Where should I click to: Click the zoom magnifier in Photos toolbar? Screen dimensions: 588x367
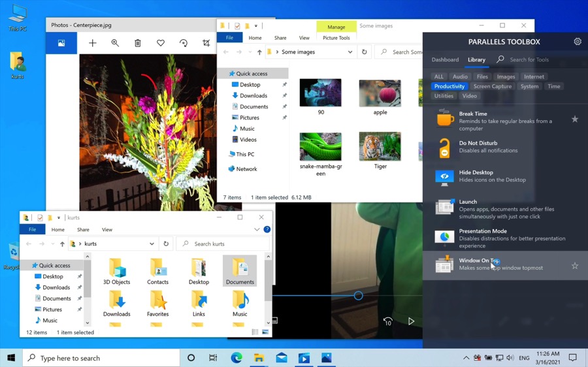[x=115, y=43]
